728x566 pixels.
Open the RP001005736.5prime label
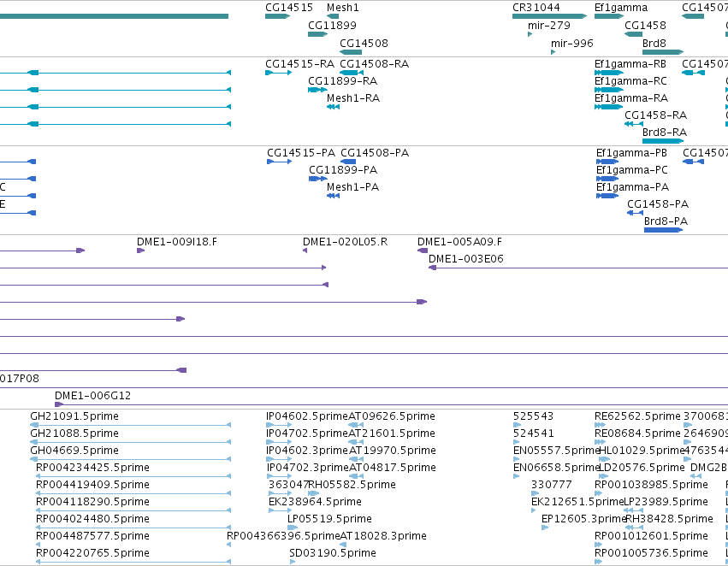pyautogui.click(x=651, y=553)
